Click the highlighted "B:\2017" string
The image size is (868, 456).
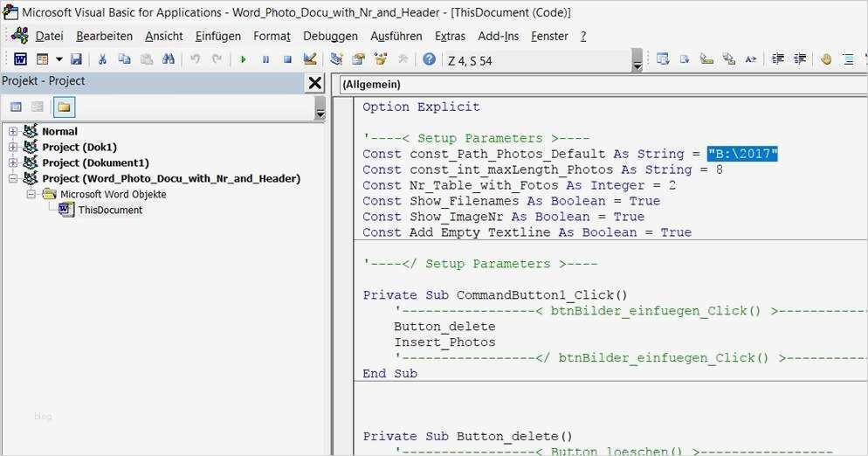(x=742, y=154)
